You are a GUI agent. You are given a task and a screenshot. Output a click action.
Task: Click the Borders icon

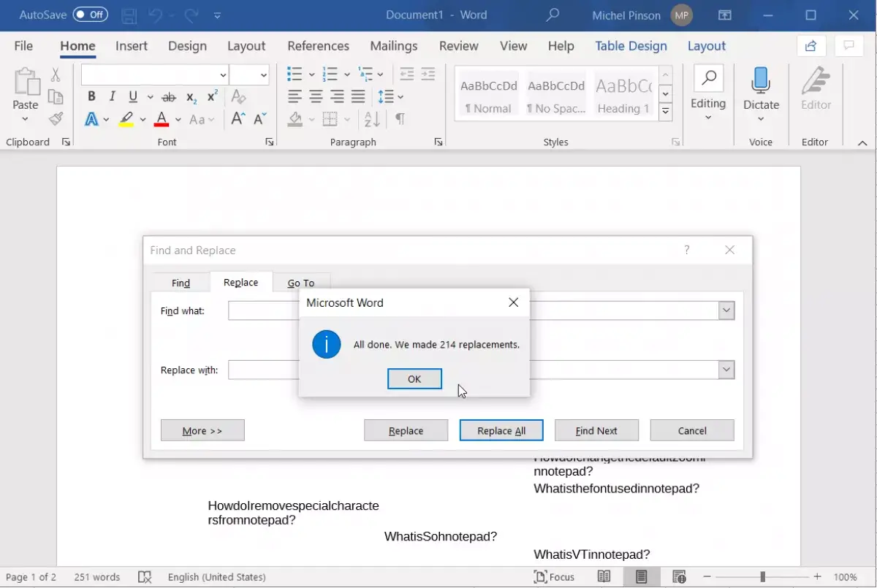(330, 119)
